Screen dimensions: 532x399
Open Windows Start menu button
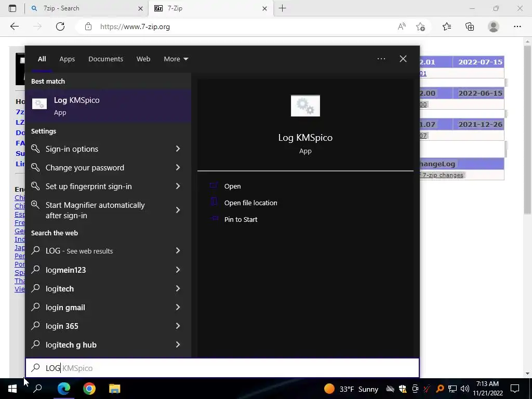click(x=12, y=389)
